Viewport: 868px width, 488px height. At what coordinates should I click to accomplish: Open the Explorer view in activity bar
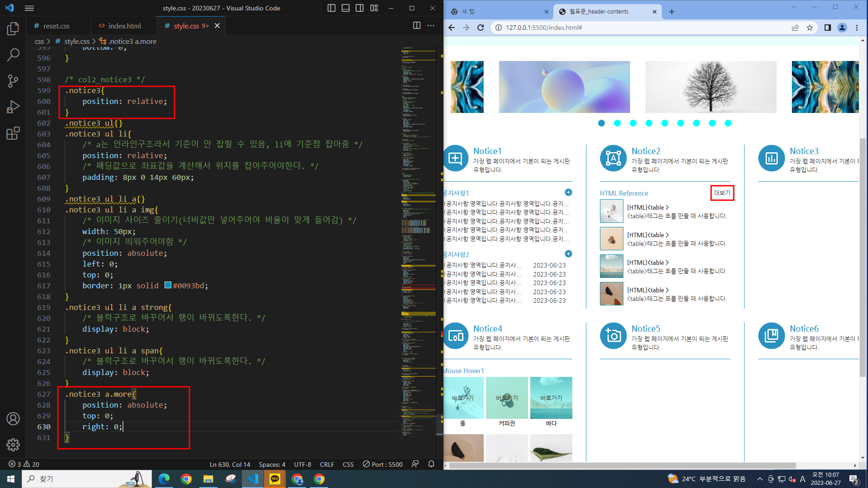(13, 29)
